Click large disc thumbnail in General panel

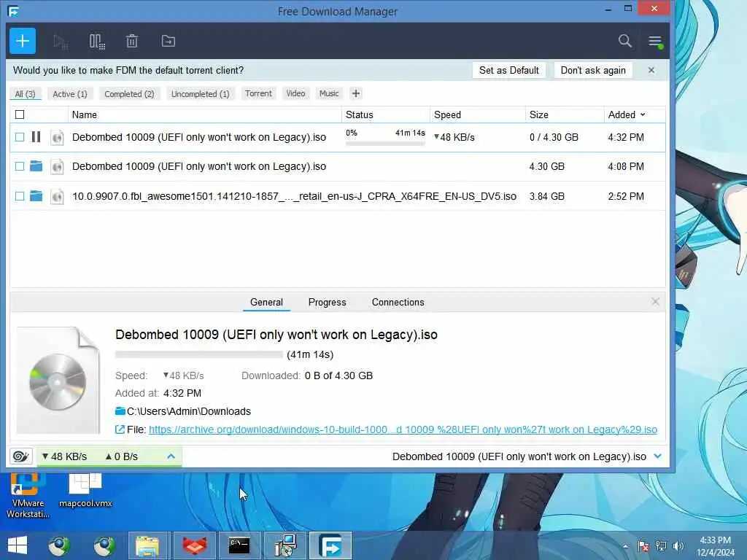[58, 381]
